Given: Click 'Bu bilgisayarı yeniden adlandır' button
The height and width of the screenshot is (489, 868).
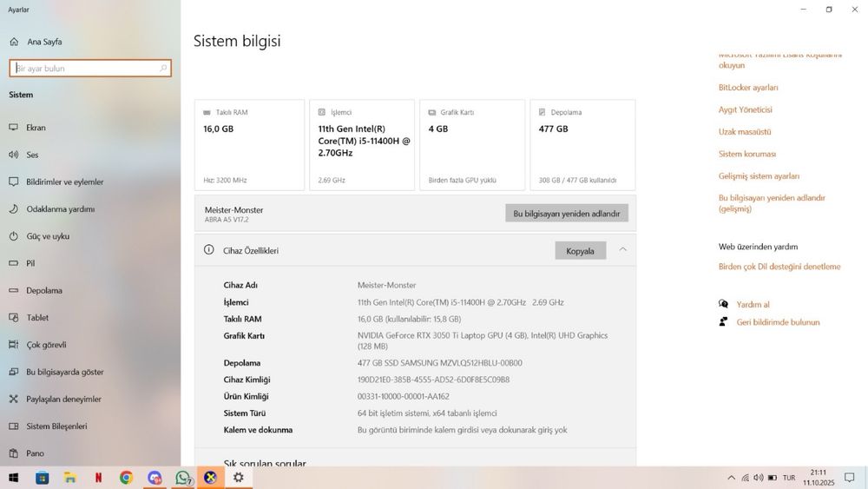Looking at the screenshot, I should point(566,213).
